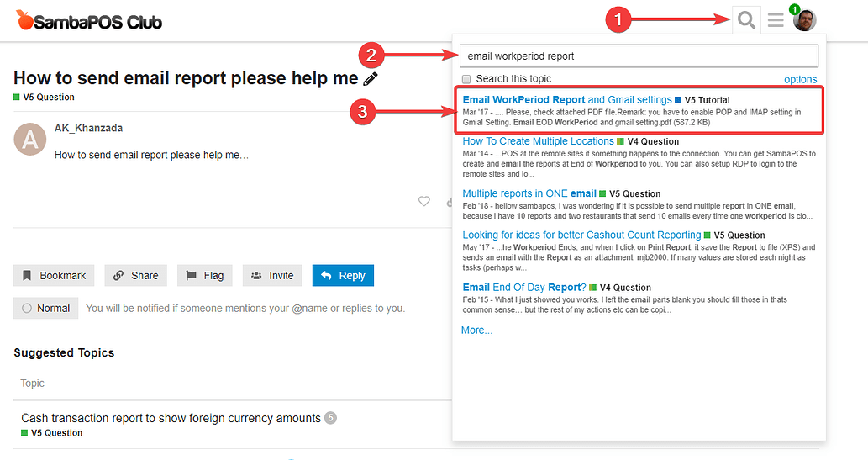
Task: Open search options link
Action: pos(800,79)
